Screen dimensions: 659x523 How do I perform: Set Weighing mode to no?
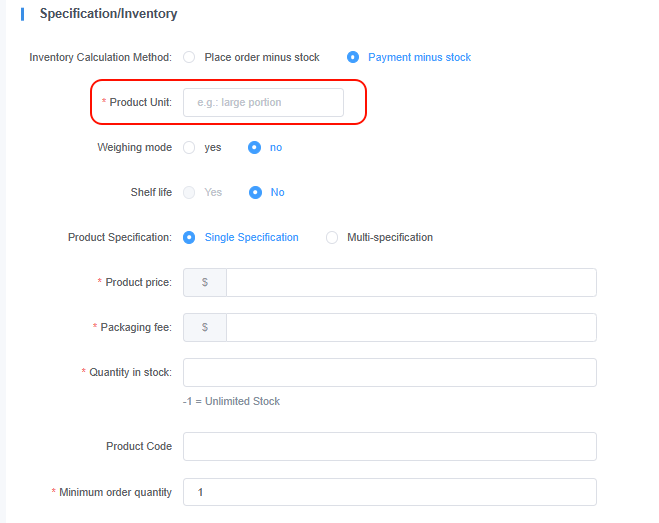click(255, 147)
